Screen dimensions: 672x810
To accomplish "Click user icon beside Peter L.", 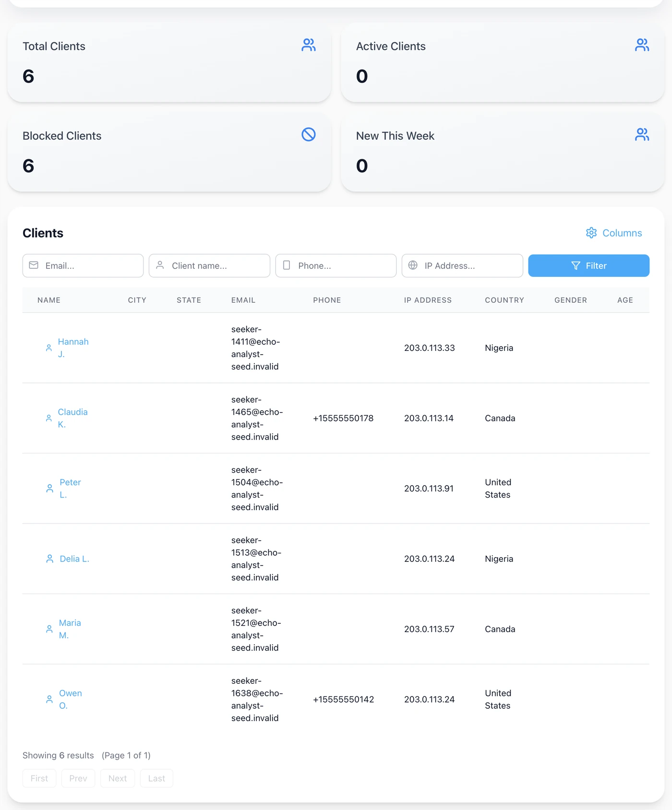I will 49,488.
